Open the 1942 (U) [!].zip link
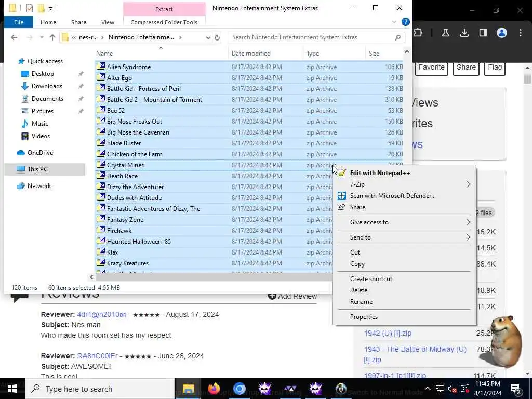The image size is (532, 399). [x=388, y=333]
